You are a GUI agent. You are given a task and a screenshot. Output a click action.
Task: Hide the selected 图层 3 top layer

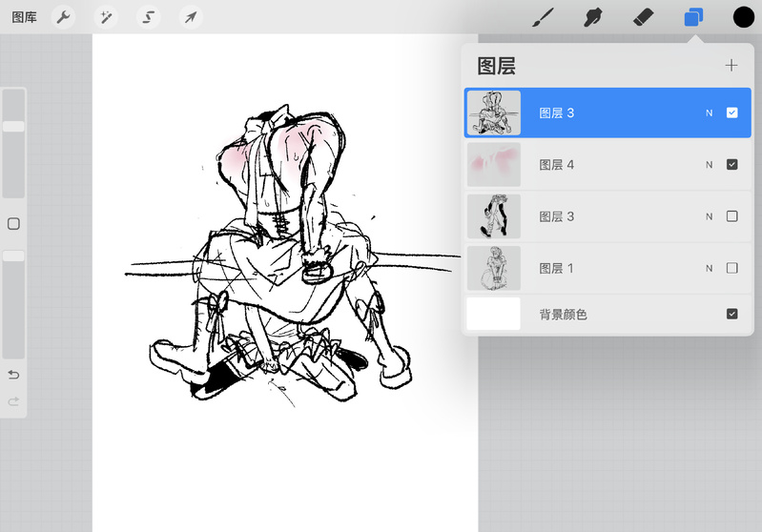click(x=731, y=113)
